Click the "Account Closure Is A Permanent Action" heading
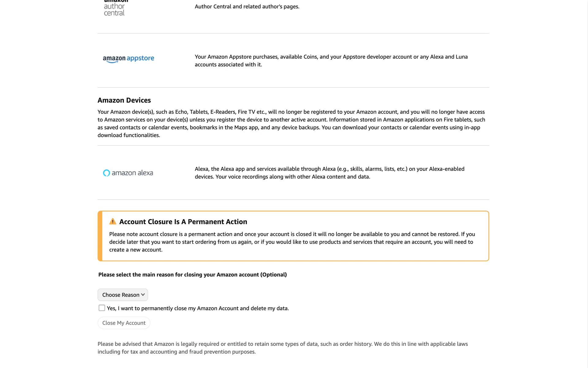The height and width of the screenshot is (368, 588). [x=183, y=222]
